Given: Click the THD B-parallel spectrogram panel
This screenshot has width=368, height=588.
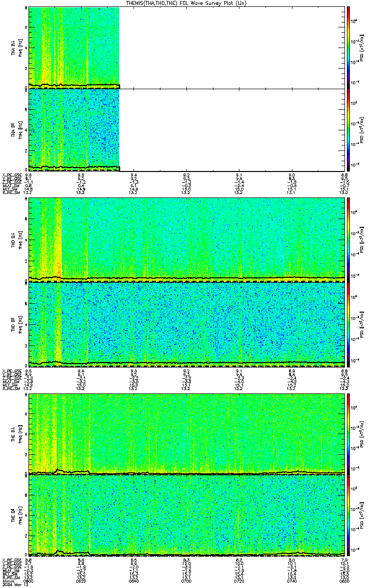Looking at the screenshot, I should 186,324.
